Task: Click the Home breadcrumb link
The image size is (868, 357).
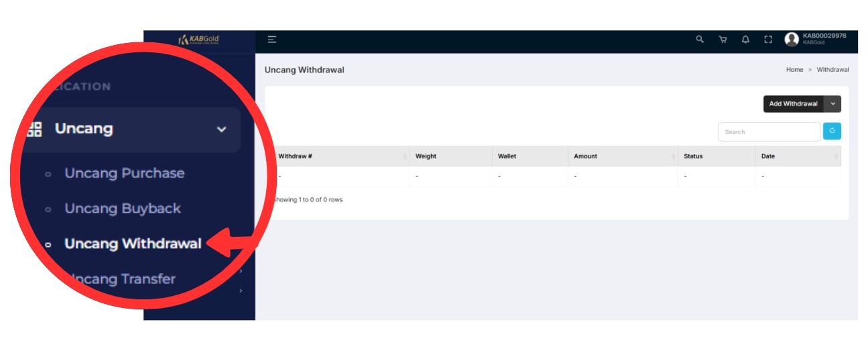Action: 794,70
